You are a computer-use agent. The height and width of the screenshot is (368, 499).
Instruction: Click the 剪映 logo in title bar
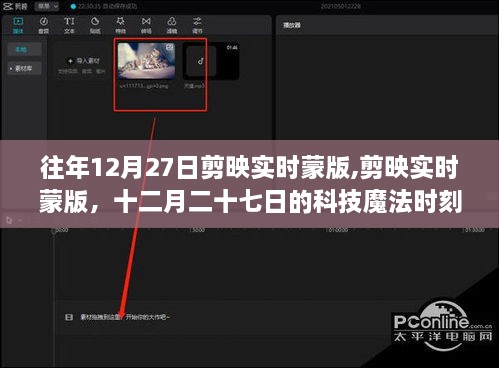click(x=15, y=6)
